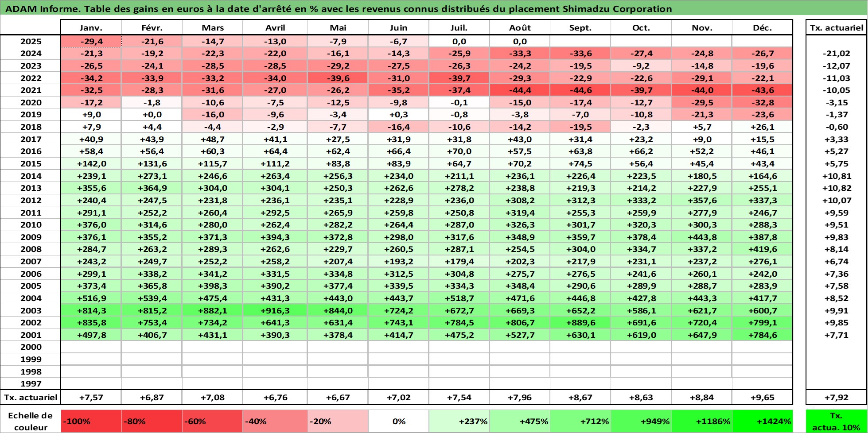Select the -80% color scale swatch
The height and width of the screenshot is (433, 868).
(x=152, y=421)
